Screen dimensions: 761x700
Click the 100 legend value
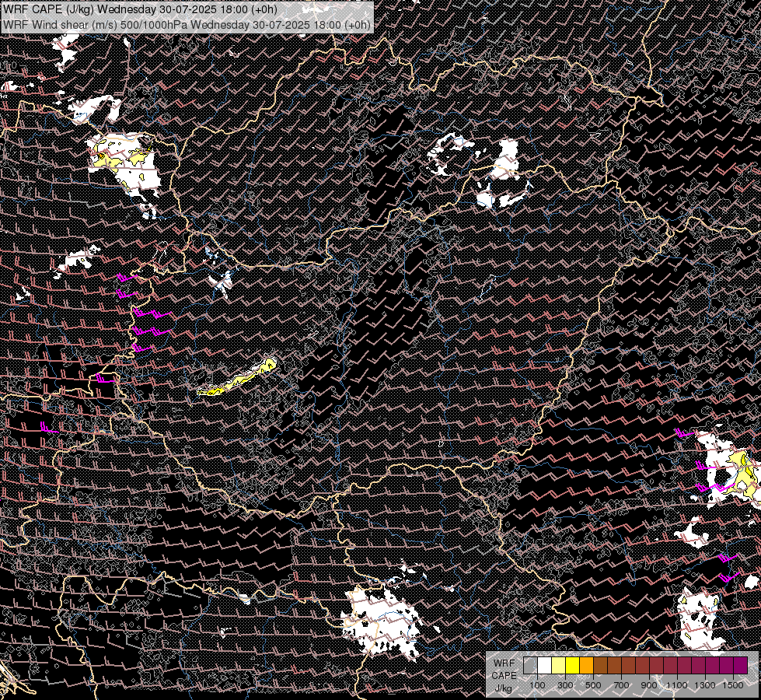[537, 685]
